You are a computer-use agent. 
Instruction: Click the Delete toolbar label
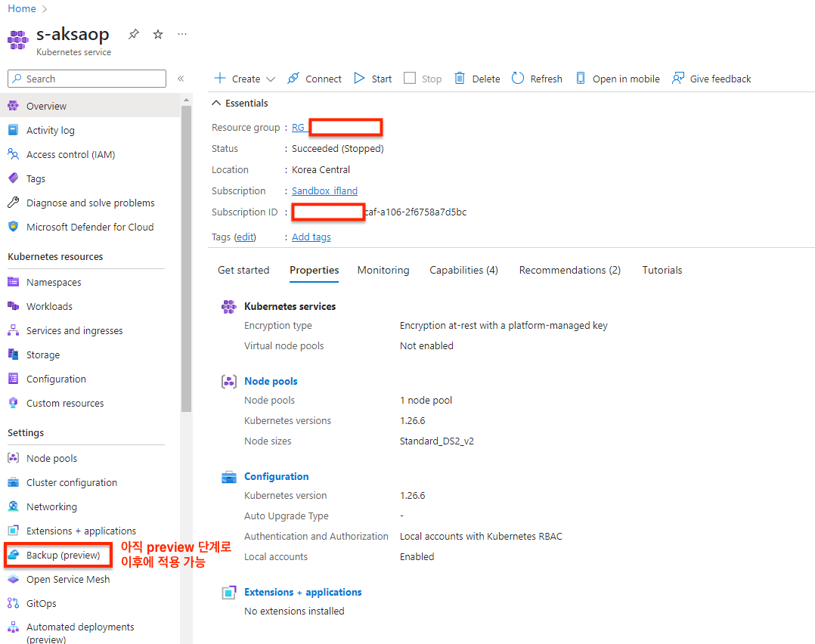pos(486,79)
